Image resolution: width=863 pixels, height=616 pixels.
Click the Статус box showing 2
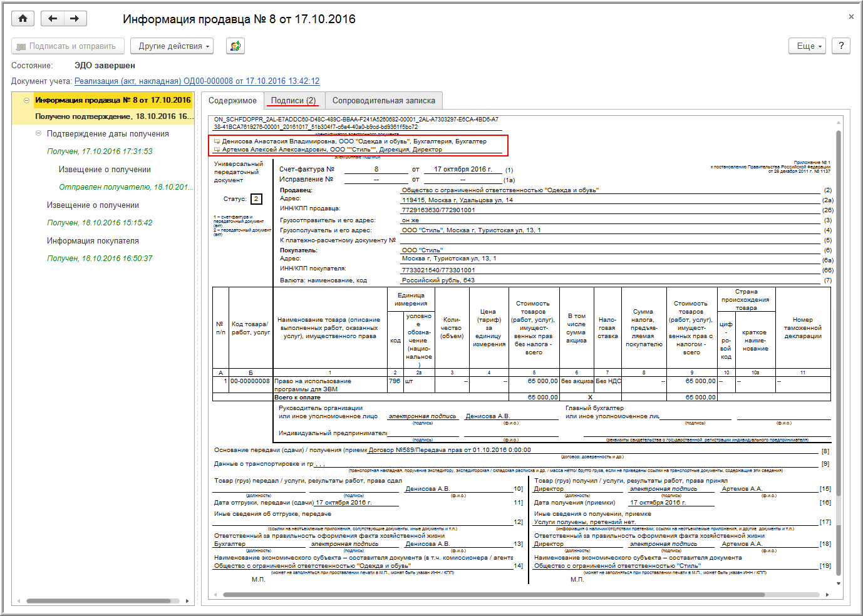pos(256,199)
